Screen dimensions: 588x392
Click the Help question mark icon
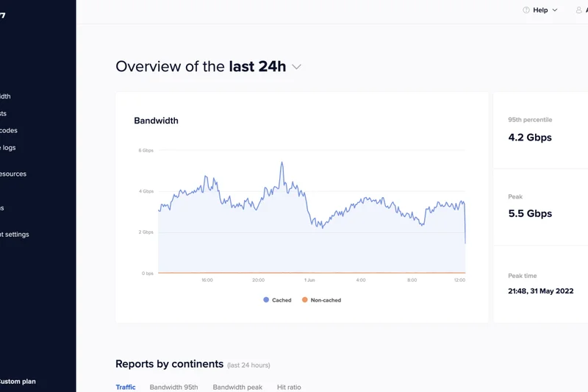click(x=526, y=10)
